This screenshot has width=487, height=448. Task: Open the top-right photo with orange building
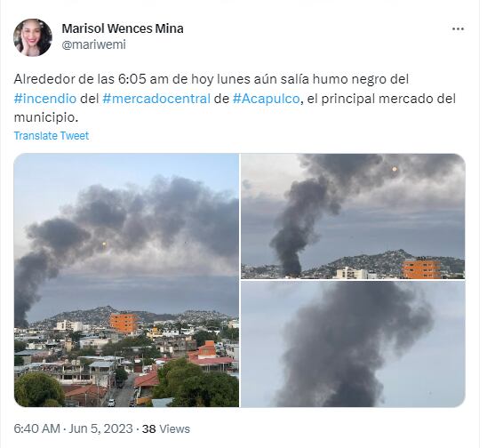tap(353, 216)
